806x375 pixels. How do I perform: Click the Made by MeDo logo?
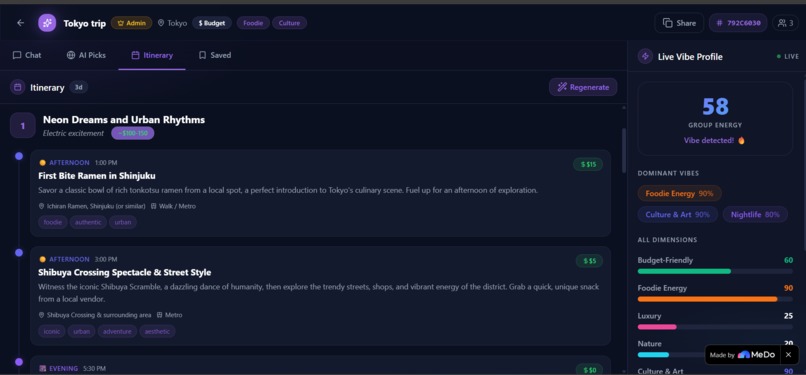click(x=742, y=355)
